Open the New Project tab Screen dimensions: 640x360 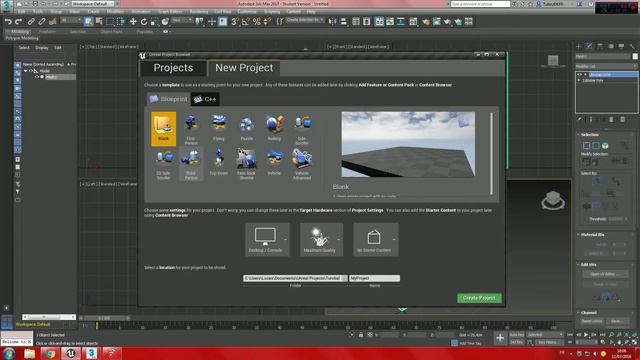tap(244, 68)
